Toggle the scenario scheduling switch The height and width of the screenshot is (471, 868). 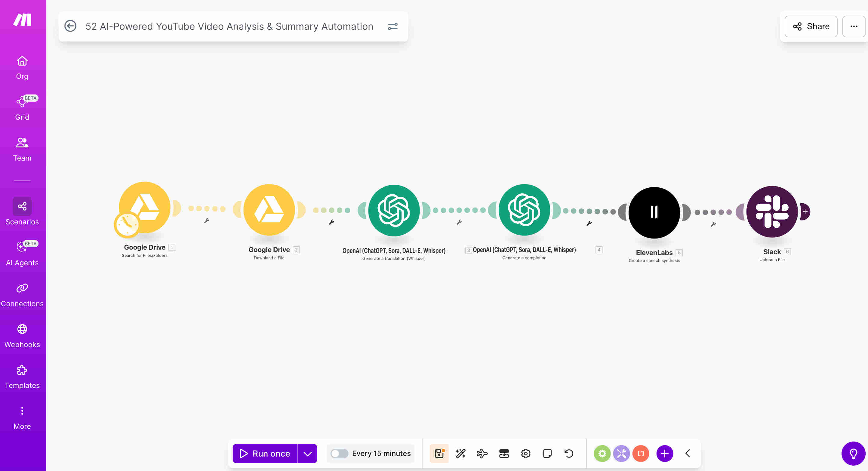[x=339, y=454]
